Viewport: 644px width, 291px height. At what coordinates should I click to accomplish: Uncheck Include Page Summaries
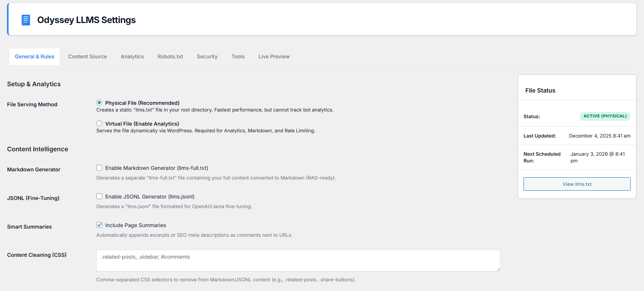tap(99, 225)
